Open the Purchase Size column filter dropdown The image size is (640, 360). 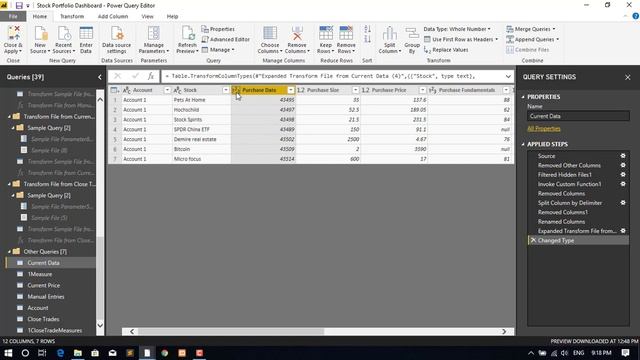tap(356, 90)
